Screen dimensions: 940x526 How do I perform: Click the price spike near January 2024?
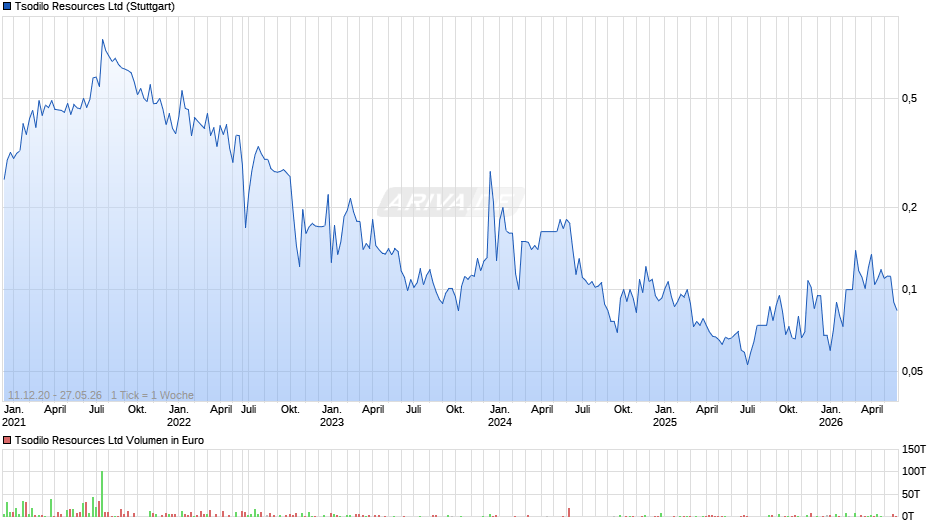click(490, 172)
